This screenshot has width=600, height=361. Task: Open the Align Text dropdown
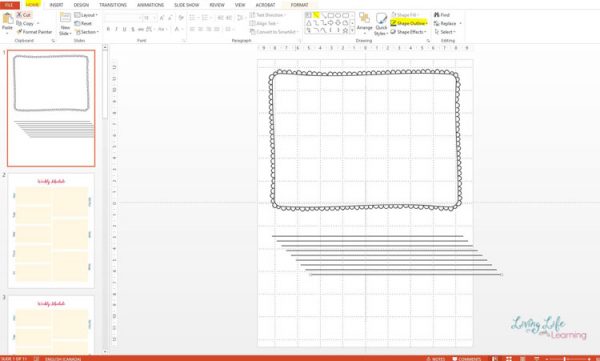point(264,23)
